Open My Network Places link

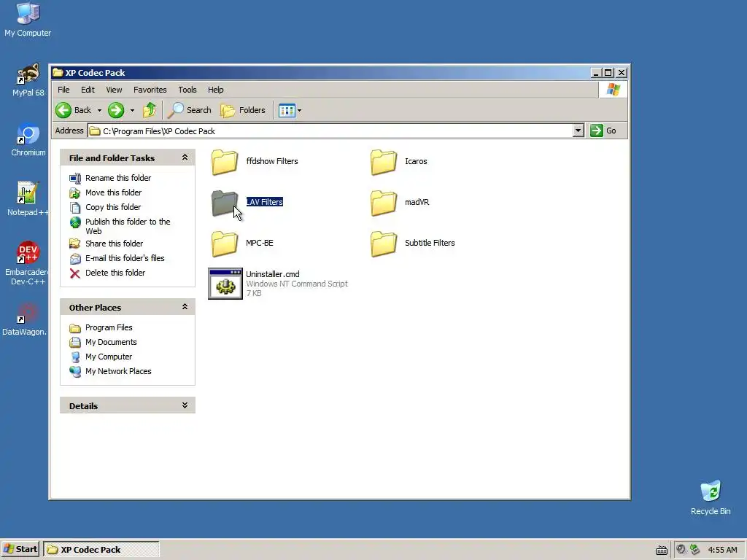pyautogui.click(x=118, y=371)
